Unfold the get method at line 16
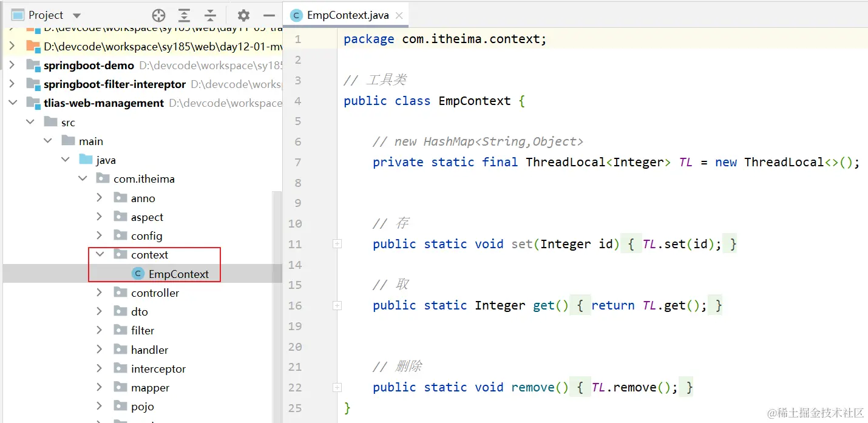This screenshot has width=868, height=423. tap(337, 305)
